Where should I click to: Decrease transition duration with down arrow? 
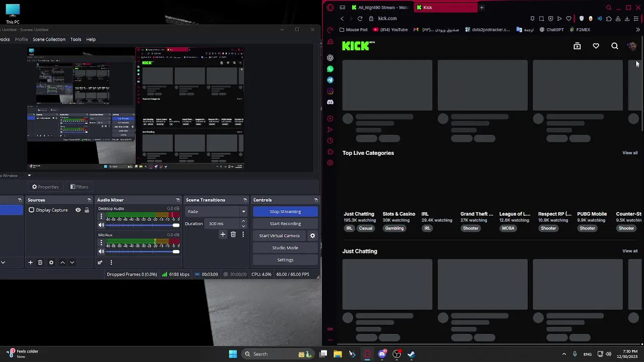pos(244,226)
